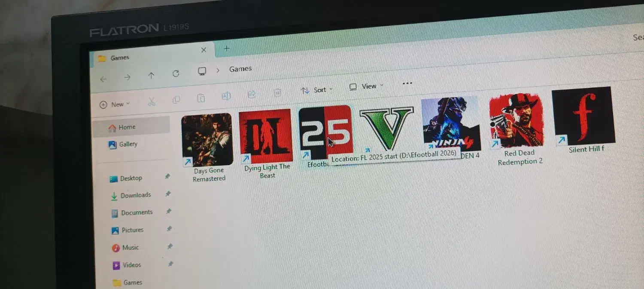The height and width of the screenshot is (289, 644).
Task: Open the New dropdown menu
Action: click(x=115, y=105)
